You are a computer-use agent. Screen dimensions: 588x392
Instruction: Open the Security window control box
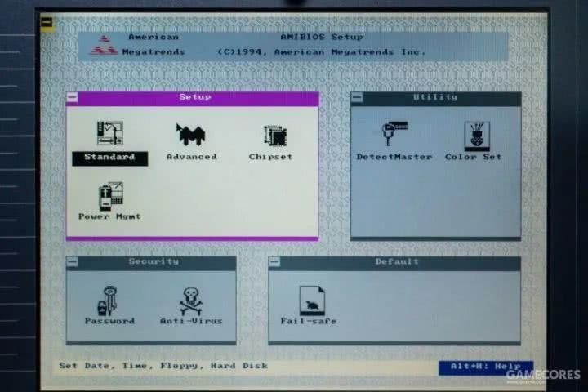pyautogui.click(x=73, y=262)
